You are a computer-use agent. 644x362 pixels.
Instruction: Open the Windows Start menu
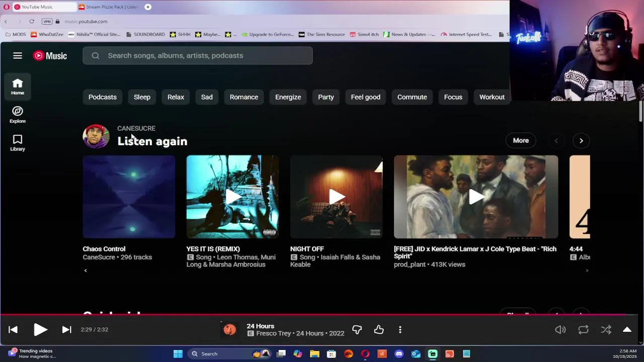(x=178, y=354)
